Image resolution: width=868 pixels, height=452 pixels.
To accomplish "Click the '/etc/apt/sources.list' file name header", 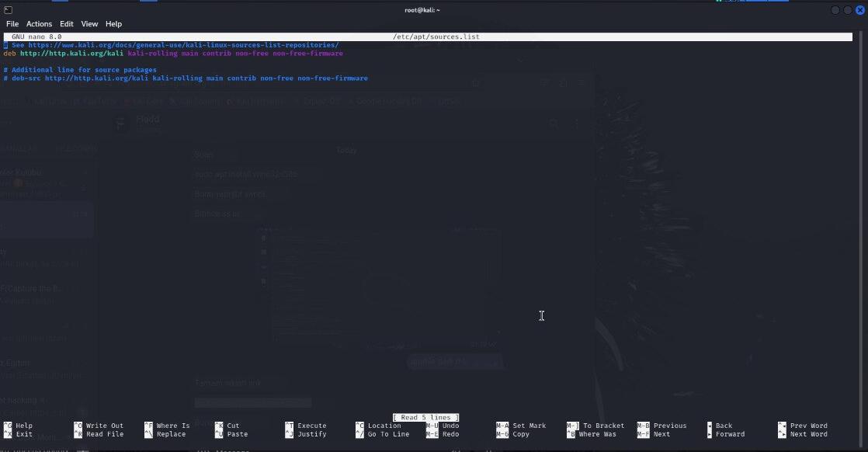I will point(436,37).
